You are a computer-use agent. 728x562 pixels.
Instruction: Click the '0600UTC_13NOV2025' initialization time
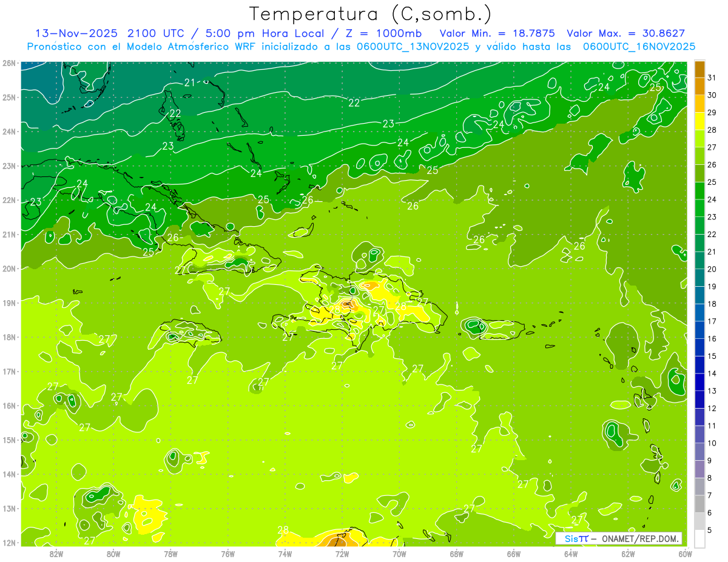coord(414,46)
